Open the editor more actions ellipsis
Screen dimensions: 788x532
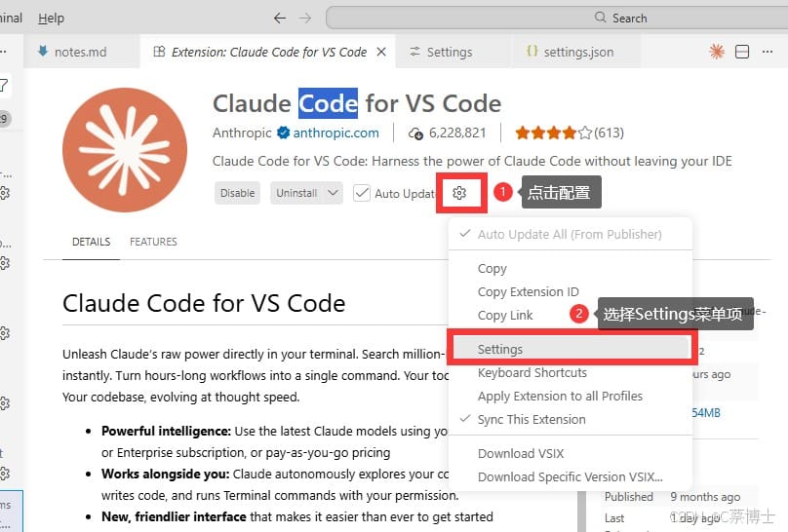pos(767,52)
